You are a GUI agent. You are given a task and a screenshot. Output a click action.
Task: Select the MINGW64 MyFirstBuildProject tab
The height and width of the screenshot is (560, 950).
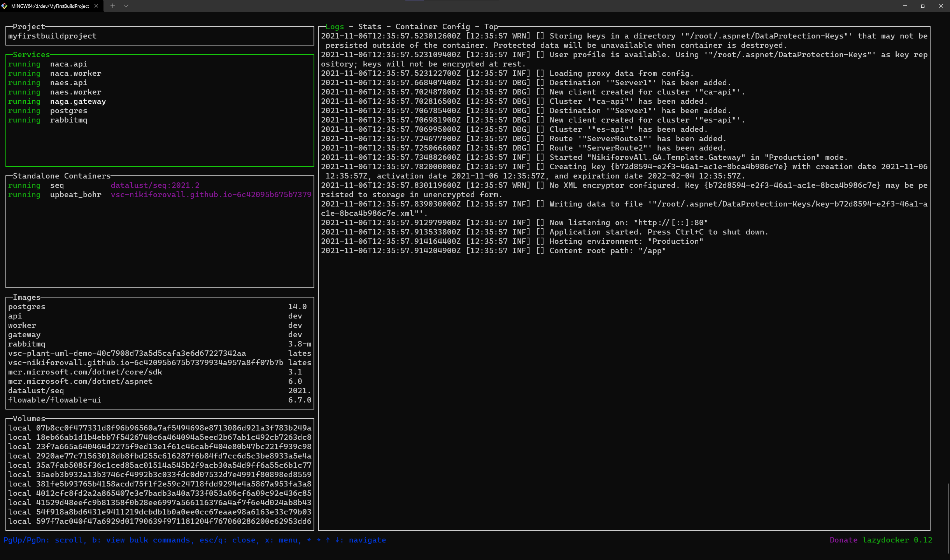52,6
